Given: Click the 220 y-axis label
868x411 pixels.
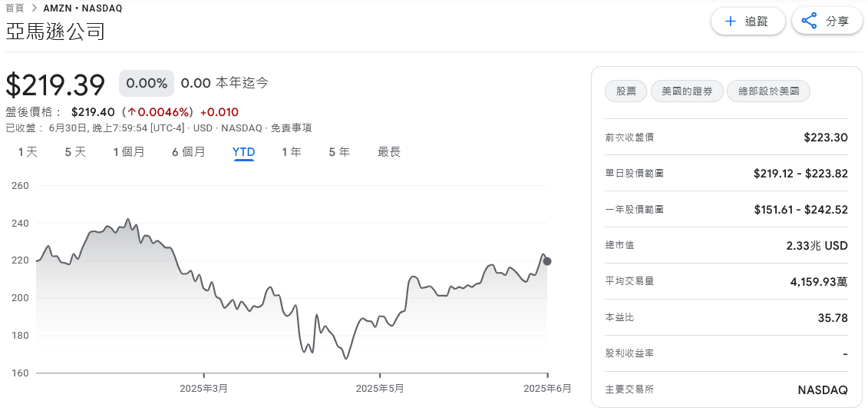Looking at the screenshot, I should (20, 260).
